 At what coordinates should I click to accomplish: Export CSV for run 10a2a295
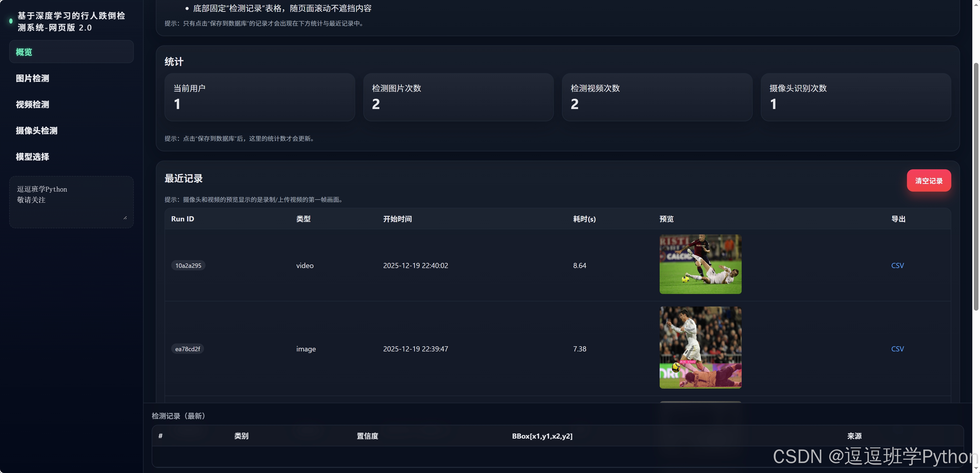897,265
